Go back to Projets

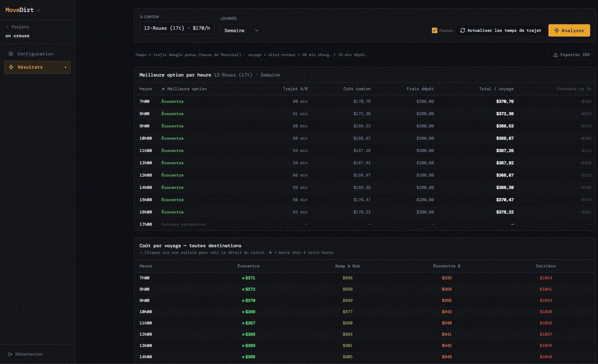tap(18, 27)
